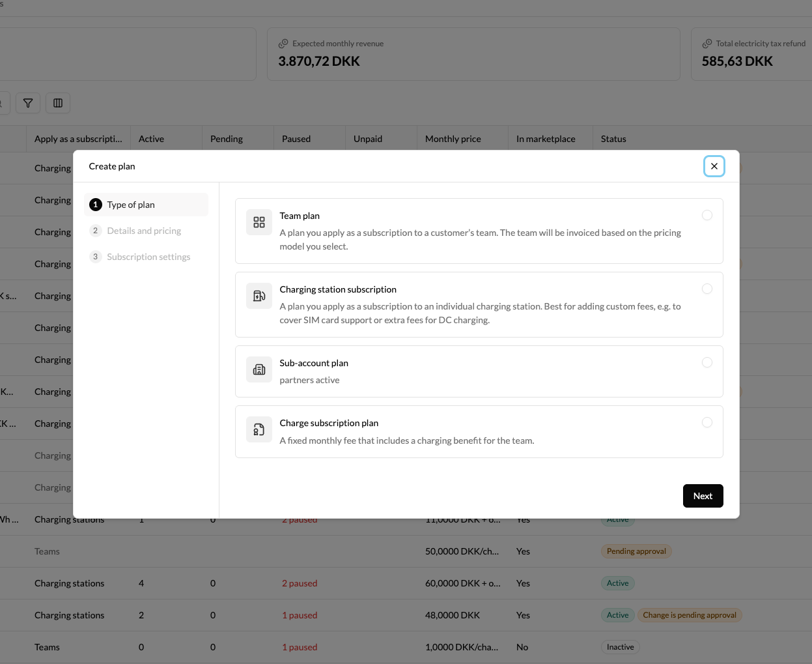The image size is (812, 664).
Task: Click the 1,0000 DKK/cha... price cell
Action: tap(462, 647)
